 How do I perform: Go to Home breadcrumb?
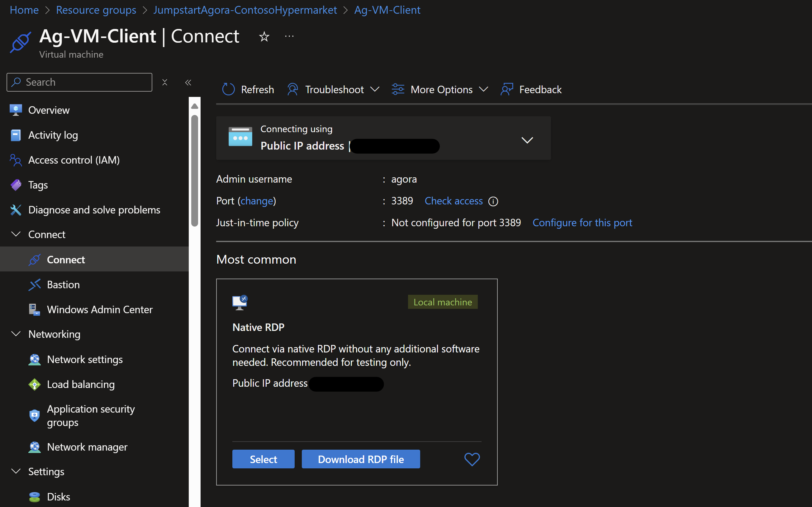24,10
